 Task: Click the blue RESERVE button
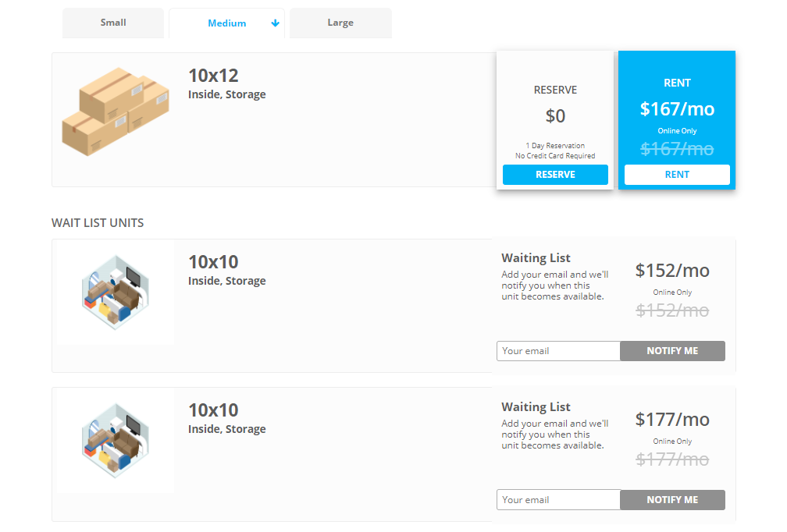point(555,175)
